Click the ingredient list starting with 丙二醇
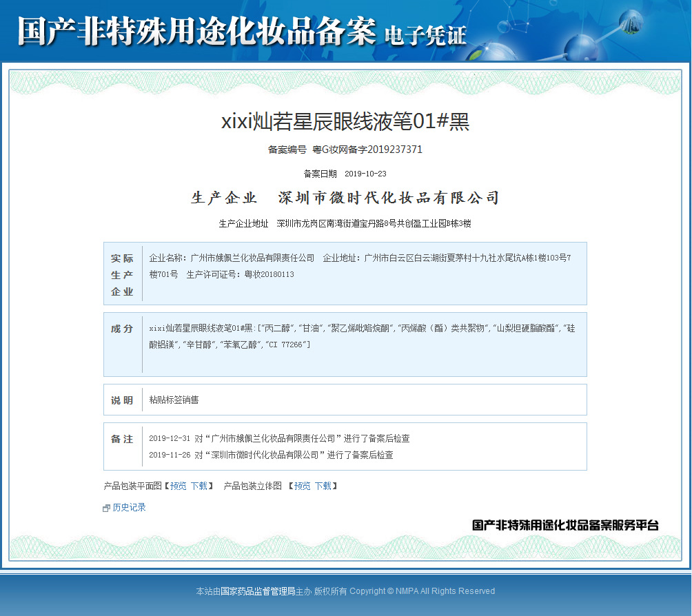 pyautogui.click(x=362, y=336)
